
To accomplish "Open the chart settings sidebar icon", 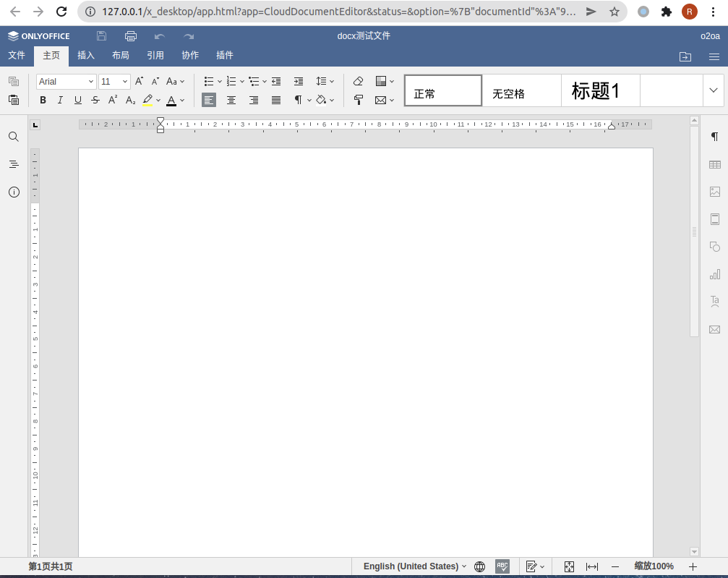I will [714, 274].
